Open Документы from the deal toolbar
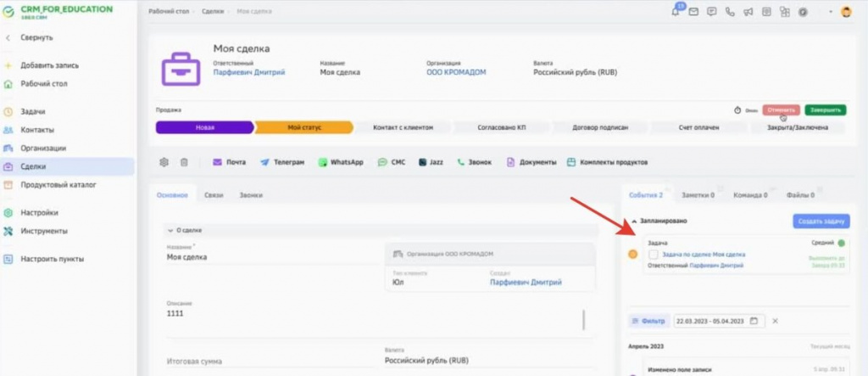Image resolution: width=868 pixels, height=376 pixels. (510, 162)
